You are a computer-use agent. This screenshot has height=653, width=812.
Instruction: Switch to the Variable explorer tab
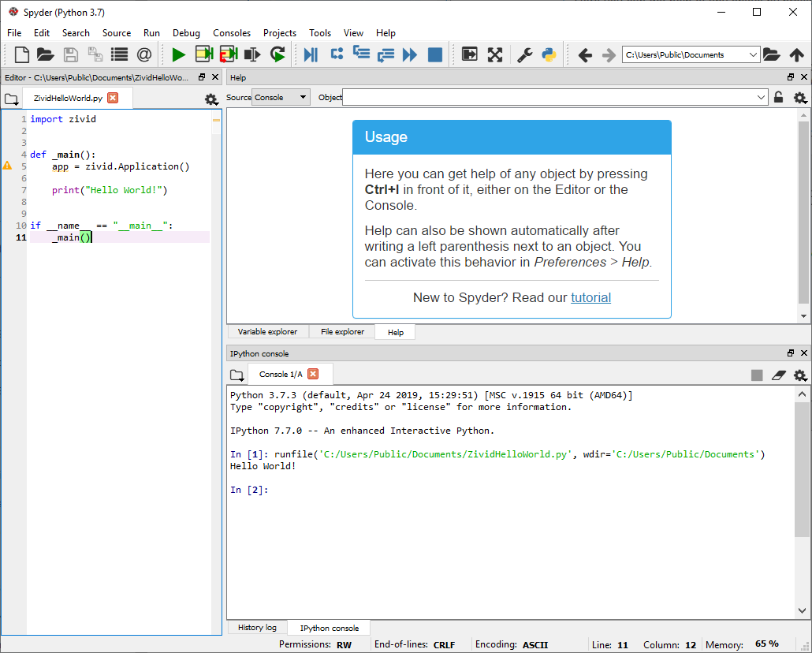click(267, 331)
